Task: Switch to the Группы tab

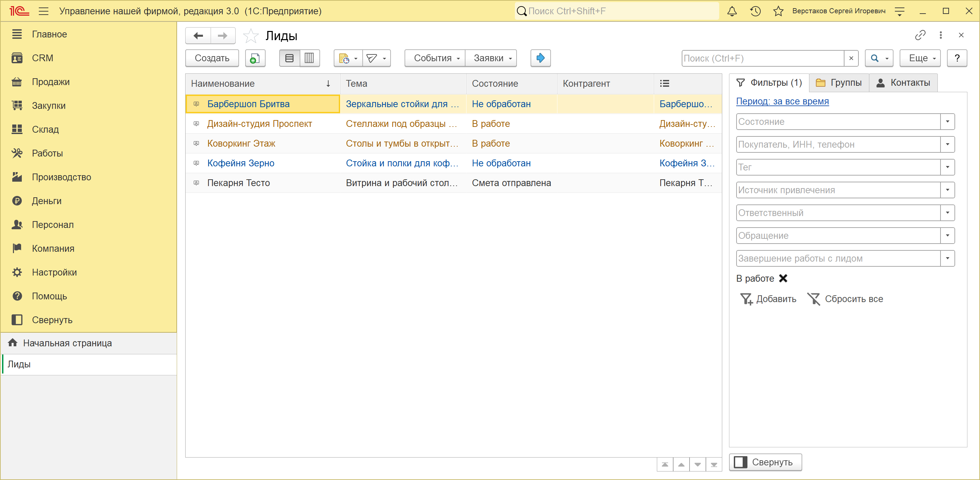Action: coord(839,83)
